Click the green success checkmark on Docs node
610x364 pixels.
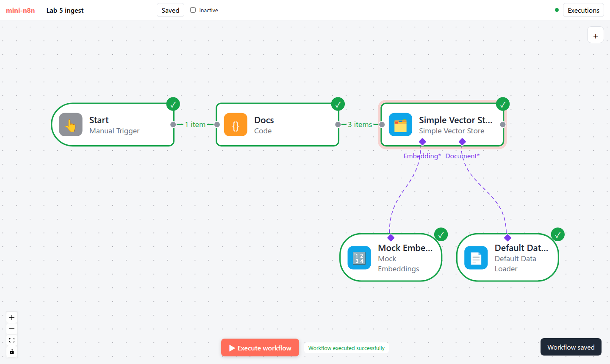[338, 104]
